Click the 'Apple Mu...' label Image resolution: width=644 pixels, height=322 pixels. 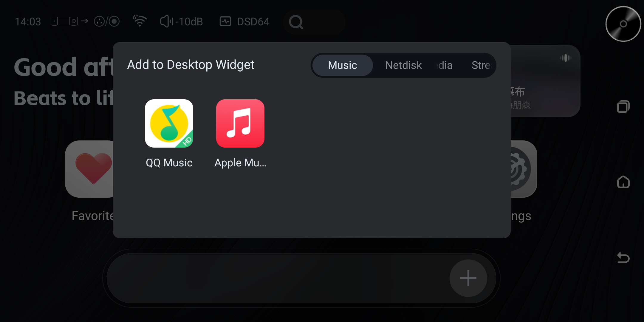click(240, 163)
